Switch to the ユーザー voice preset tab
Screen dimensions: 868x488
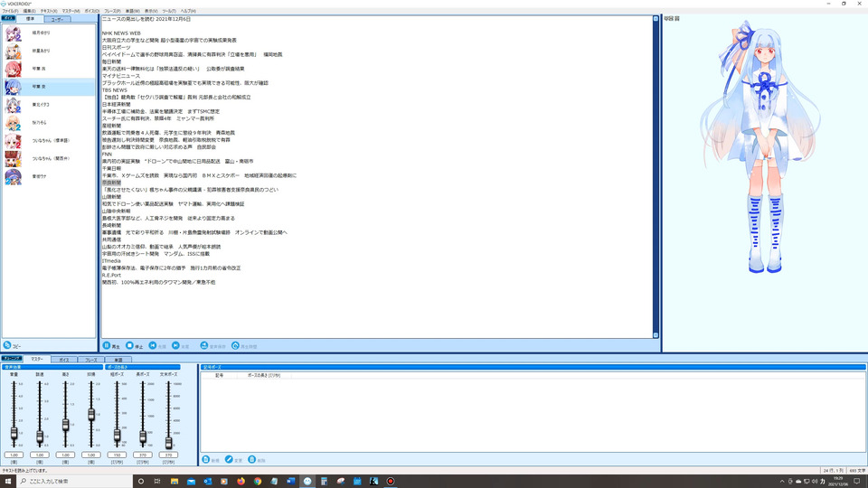coord(57,19)
